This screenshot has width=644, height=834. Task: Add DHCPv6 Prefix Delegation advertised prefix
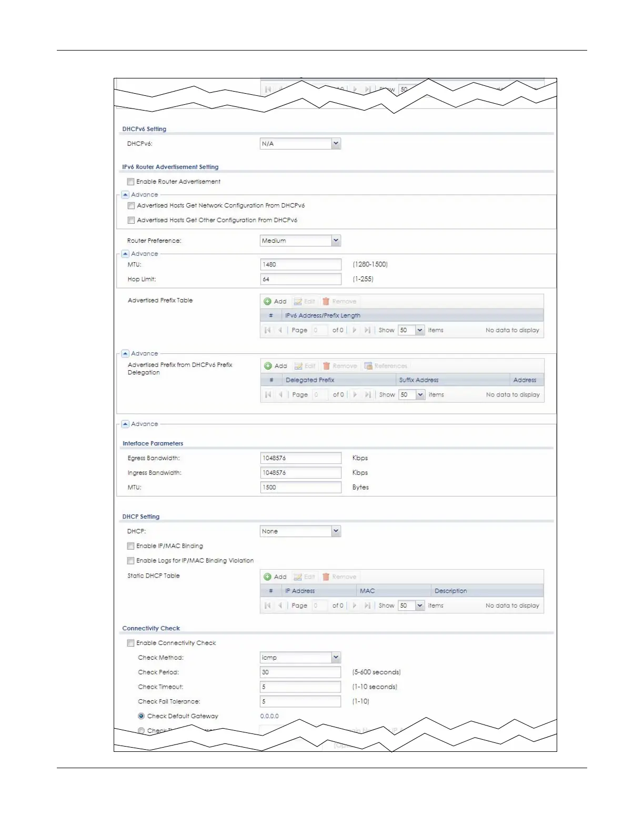[276, 366]
